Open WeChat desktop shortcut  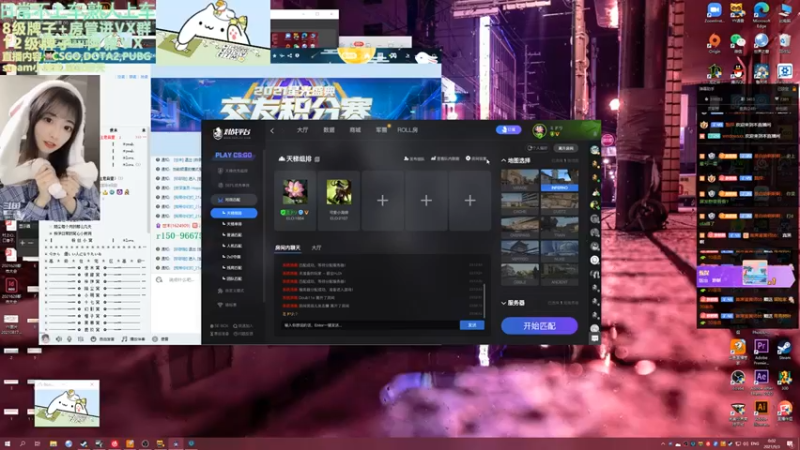(737, 43)
